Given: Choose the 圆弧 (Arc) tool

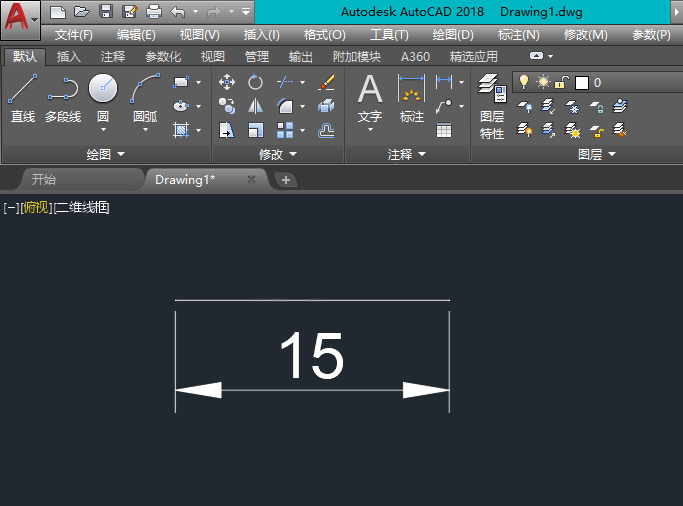Looking at the screenshot, I should (x=145, y=98).
